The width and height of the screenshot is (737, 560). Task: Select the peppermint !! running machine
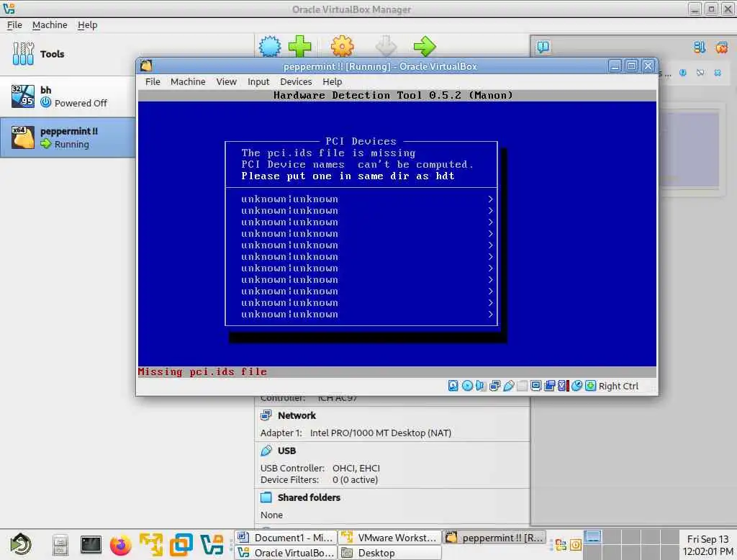68,137
